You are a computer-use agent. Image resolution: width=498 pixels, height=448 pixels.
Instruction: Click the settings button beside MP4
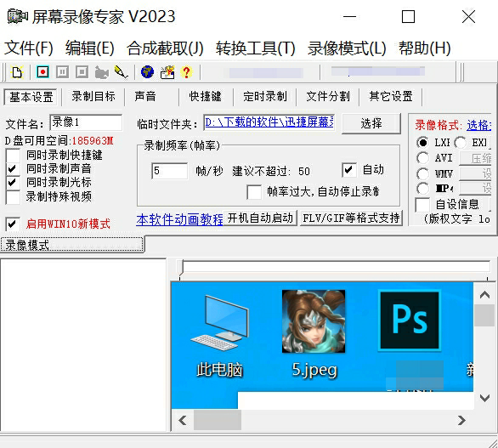click(475, 188)
